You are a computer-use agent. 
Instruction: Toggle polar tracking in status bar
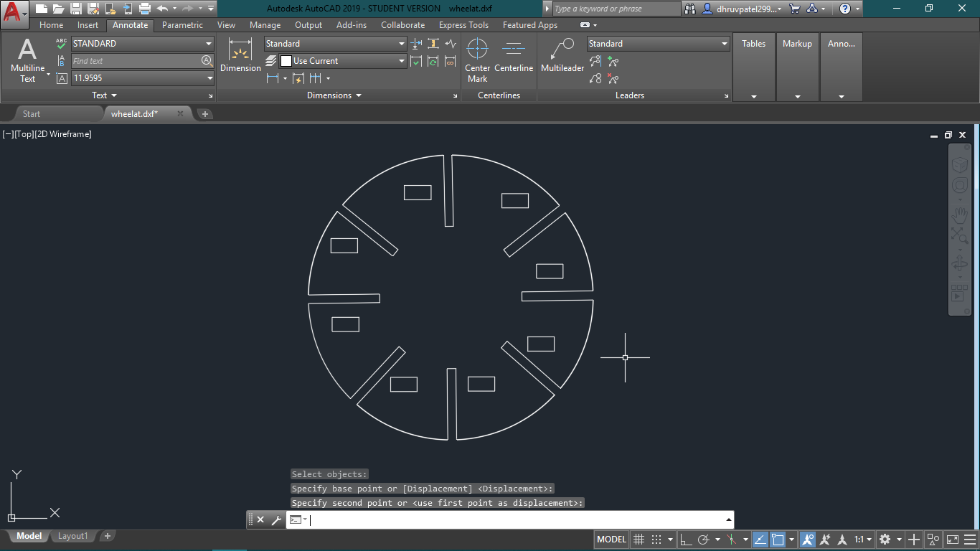tap(704, 540)
